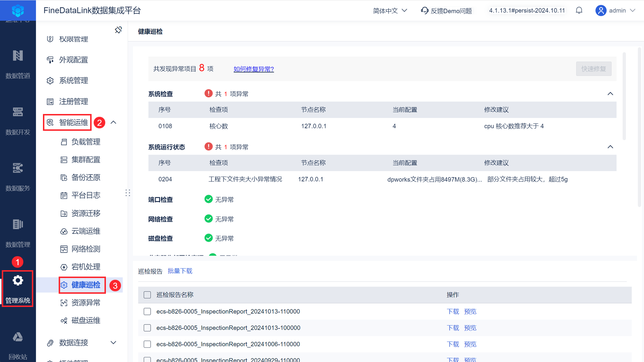
Task: Open the admin account dropdown arrow
Action: [x=633, y=10]
